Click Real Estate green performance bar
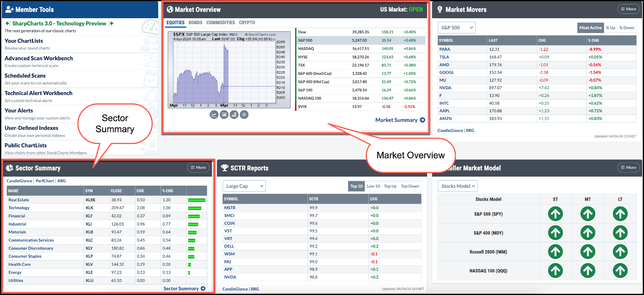644x295 pixels. click(x=196, y=200)
